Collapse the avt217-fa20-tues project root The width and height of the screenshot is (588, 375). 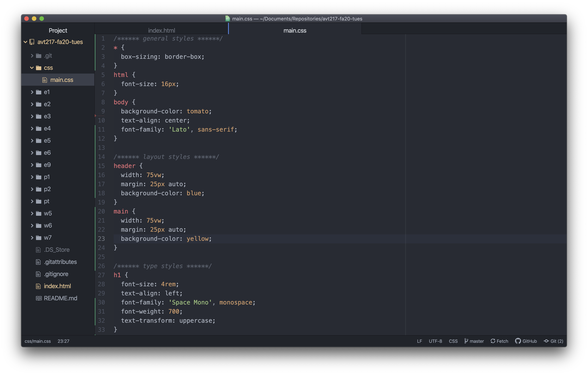click(25, 42)
